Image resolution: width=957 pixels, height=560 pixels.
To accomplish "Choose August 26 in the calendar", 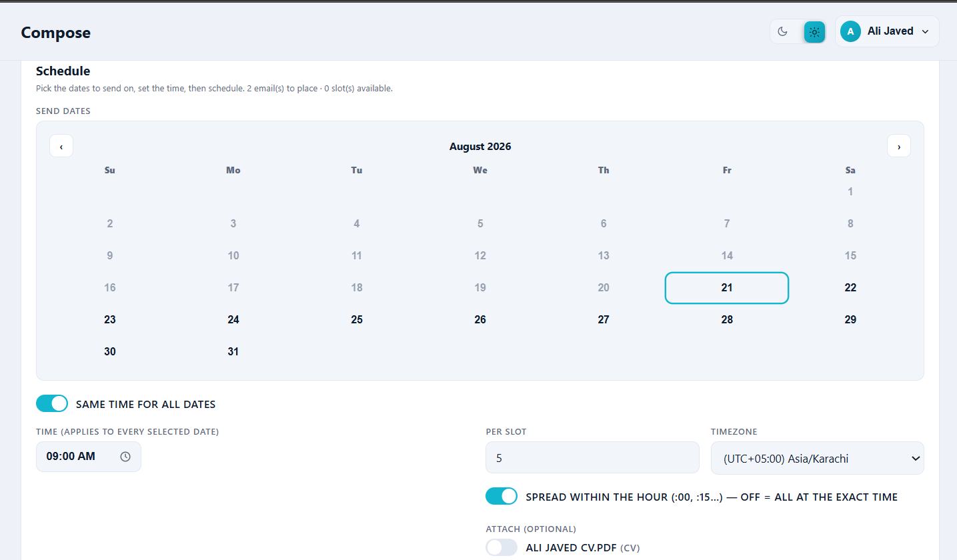I will coord(480,320).
